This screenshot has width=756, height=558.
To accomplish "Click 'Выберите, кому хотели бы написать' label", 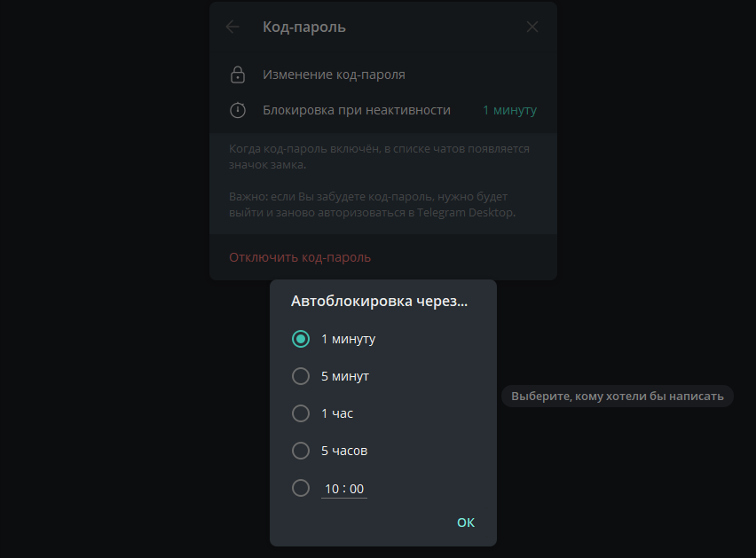I will [618, 397].
